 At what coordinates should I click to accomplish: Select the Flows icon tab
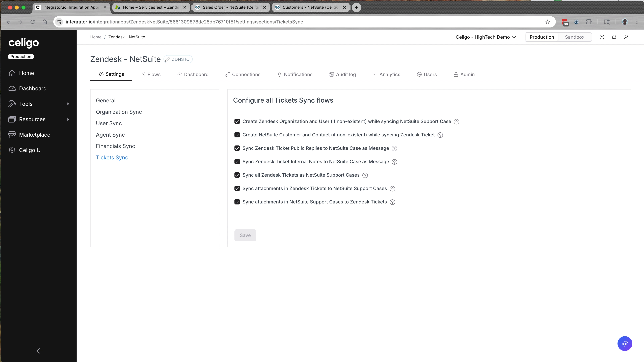(143, 74)
